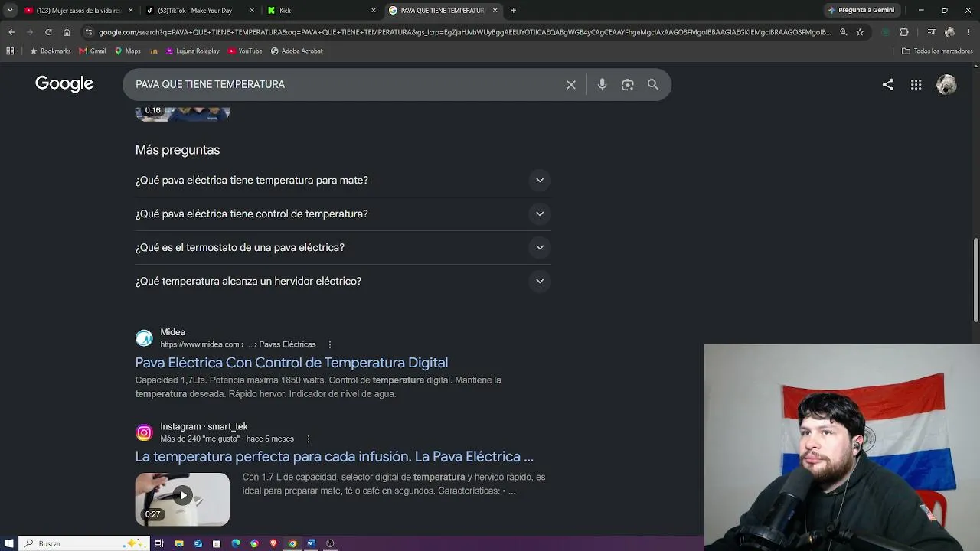Expand '¿Qué es el termostato de una pava eléctrica?'
Viewport: 980px width, 551px height.
point(343,248)
